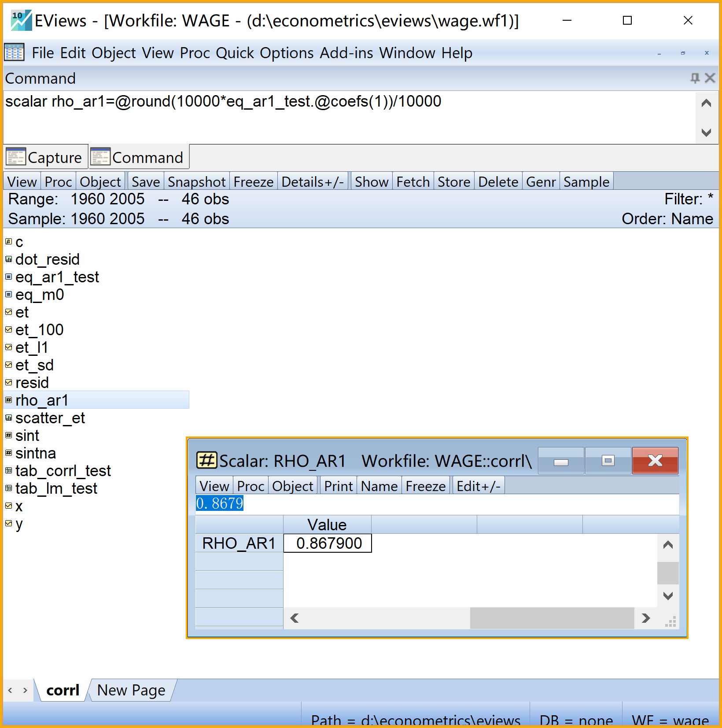
Task: Open the Quick menu
Action: tap(235, 53)
